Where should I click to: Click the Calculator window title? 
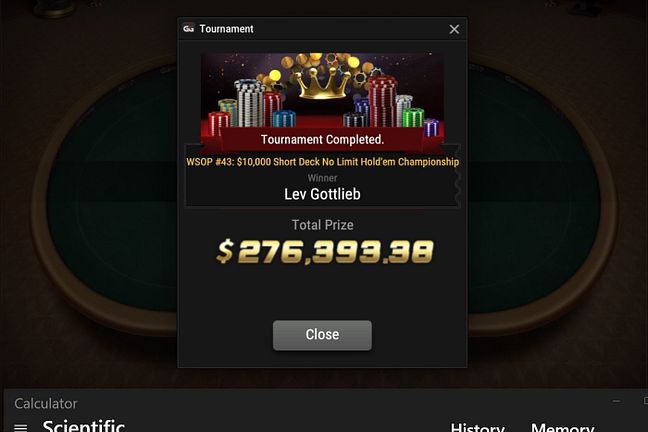46,403
